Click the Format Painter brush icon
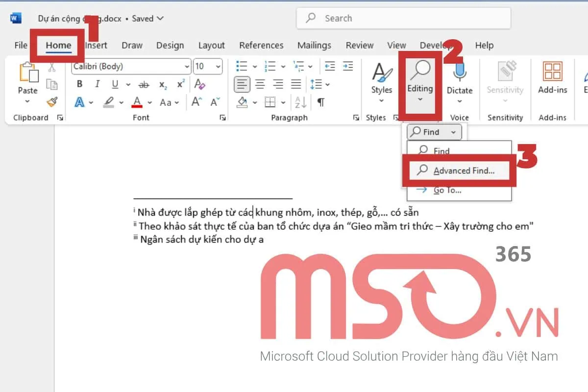The image size is (588, 392). point(51,102)
